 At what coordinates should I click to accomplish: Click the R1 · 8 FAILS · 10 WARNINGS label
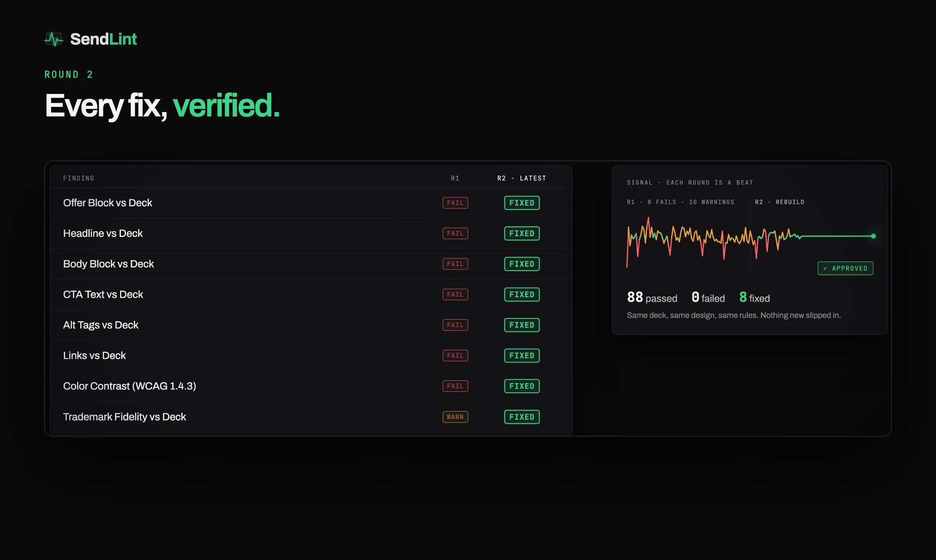(681, 202)
